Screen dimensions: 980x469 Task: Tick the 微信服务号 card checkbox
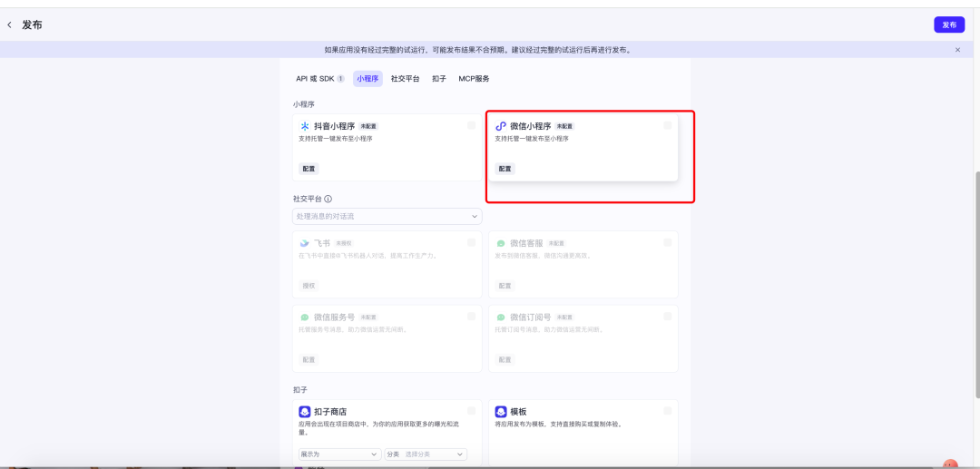point(471,317)
